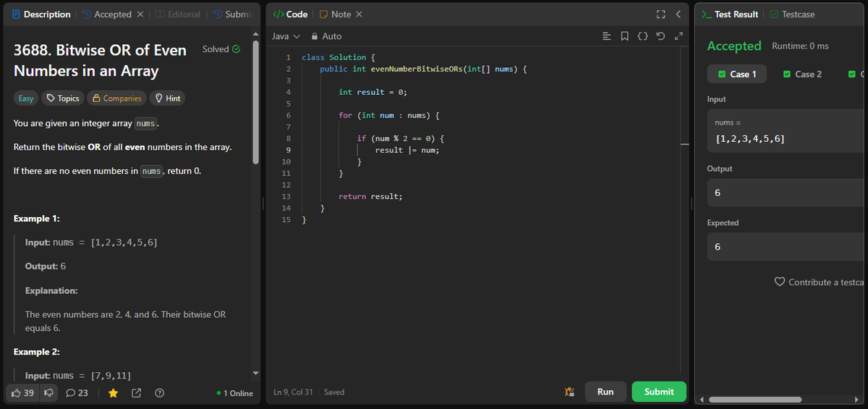Maximize the code panel with fullscreen icon
Viewport: 868px width, 409px height.
coord(660,14)
